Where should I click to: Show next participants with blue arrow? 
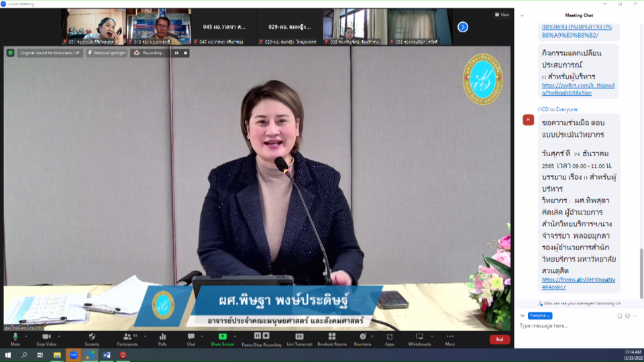(x=463, y=27)
